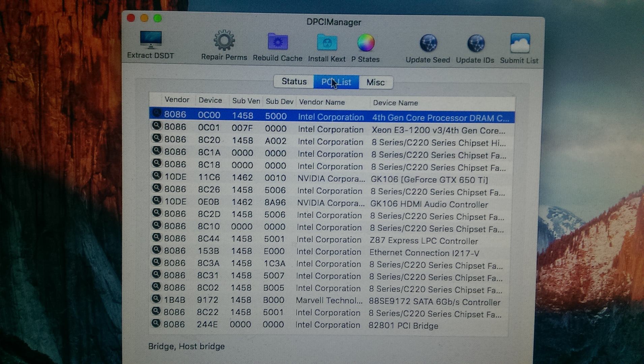Click sub device cell '1C3A'

click(x=275, y=263)
